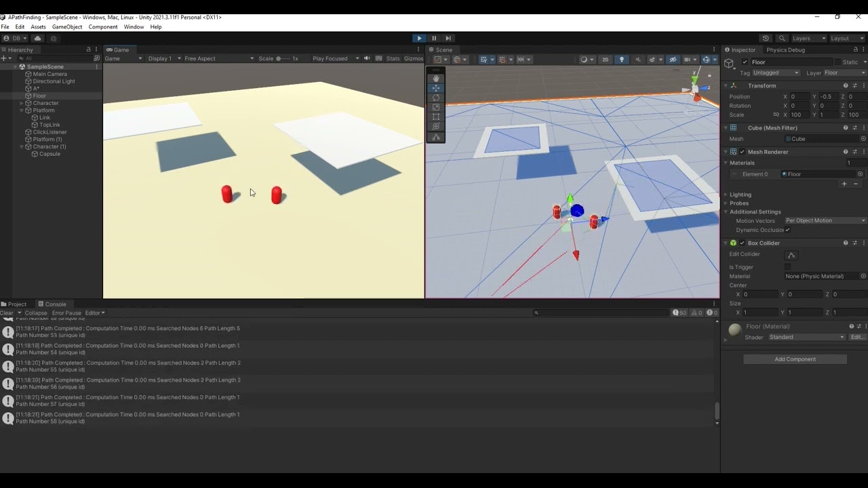
Task: Open the GameObject menu
Action: pos(67,27)
